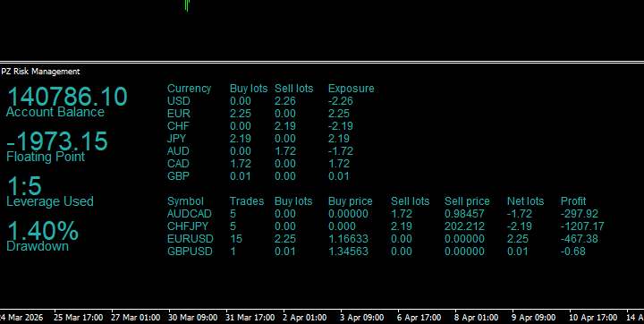Click GBPUSD profit value -0.68
Image resolution: width=644 pixels, height=324 pixels.
pyautogui.click(x=573, y=252)
